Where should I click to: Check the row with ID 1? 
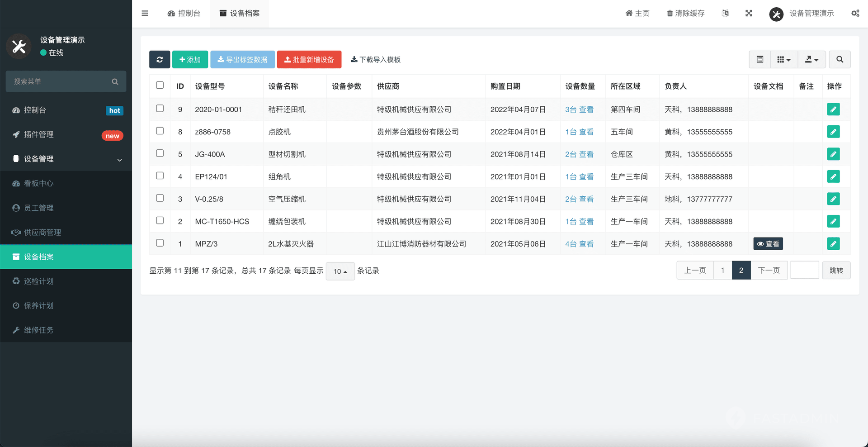tap(160, 243)
